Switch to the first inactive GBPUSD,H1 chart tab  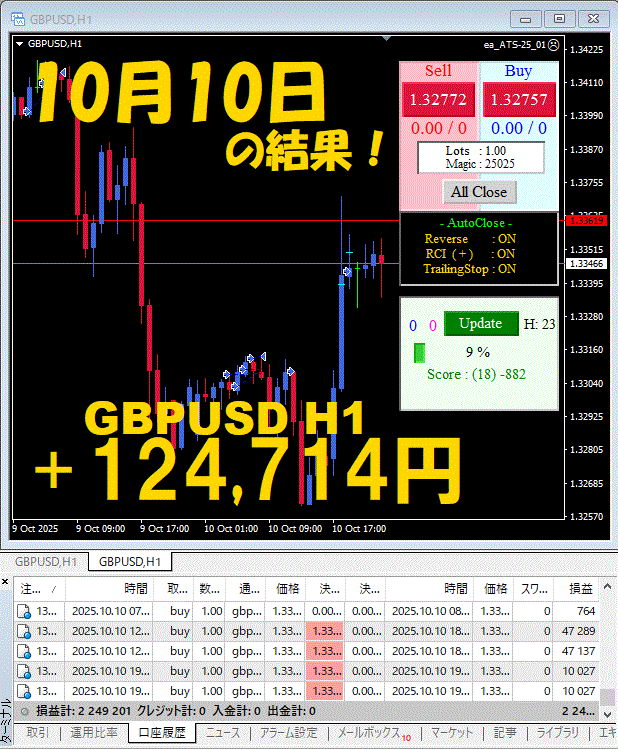pos(46,562)
